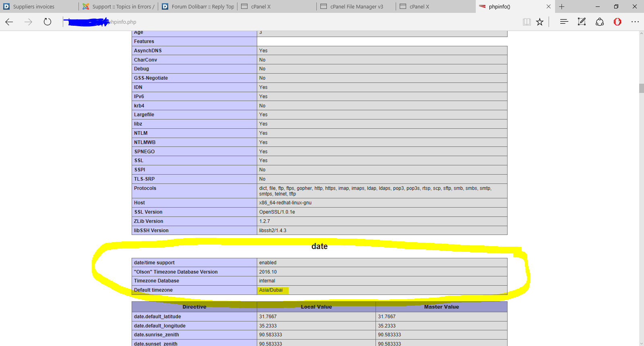Image resolution: width=644 pixels, height=346 pixels.
Task: Click the red extension icon
Action: tap(617, 22)
